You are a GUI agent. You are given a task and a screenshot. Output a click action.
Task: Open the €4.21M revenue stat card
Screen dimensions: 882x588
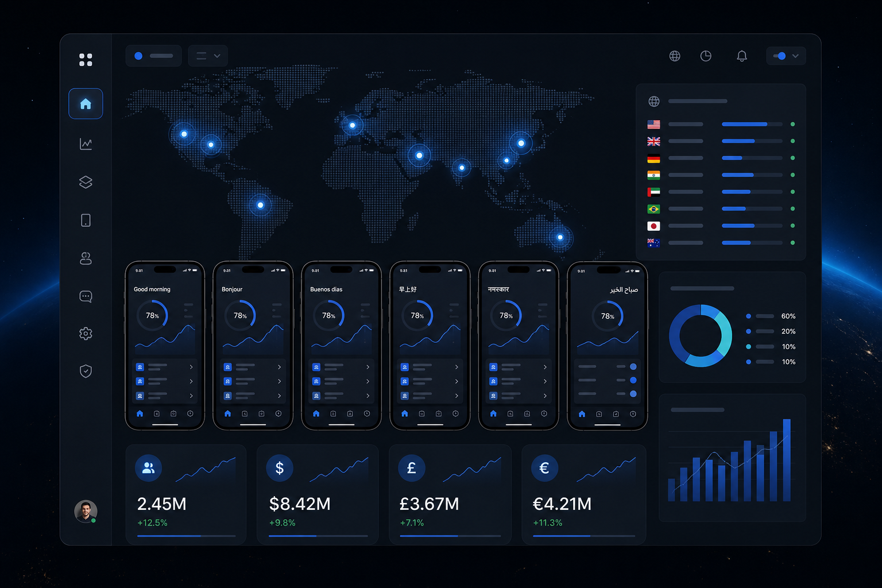(583, 494)
